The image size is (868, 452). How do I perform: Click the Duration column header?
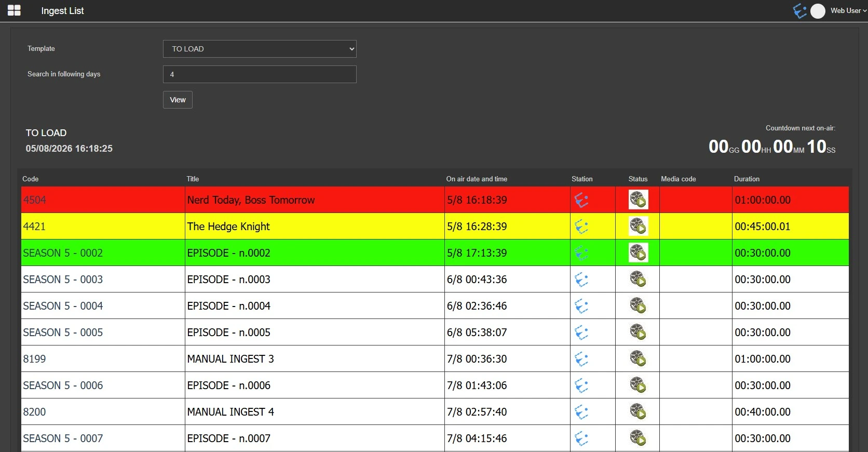point(747,179)
